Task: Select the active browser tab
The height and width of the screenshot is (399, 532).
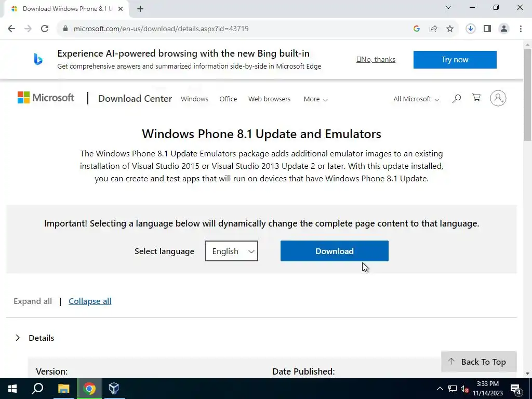Action: 67,9
